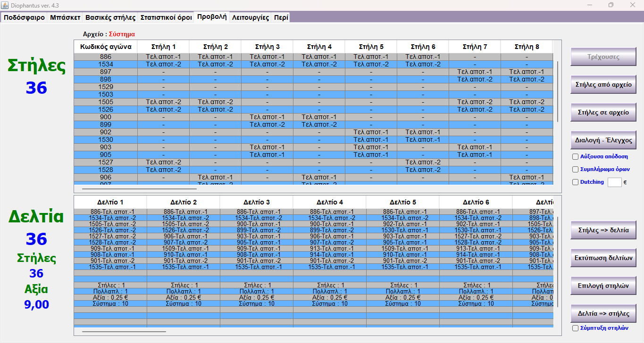
Task: Select match code 903 row
Action: 313,147
